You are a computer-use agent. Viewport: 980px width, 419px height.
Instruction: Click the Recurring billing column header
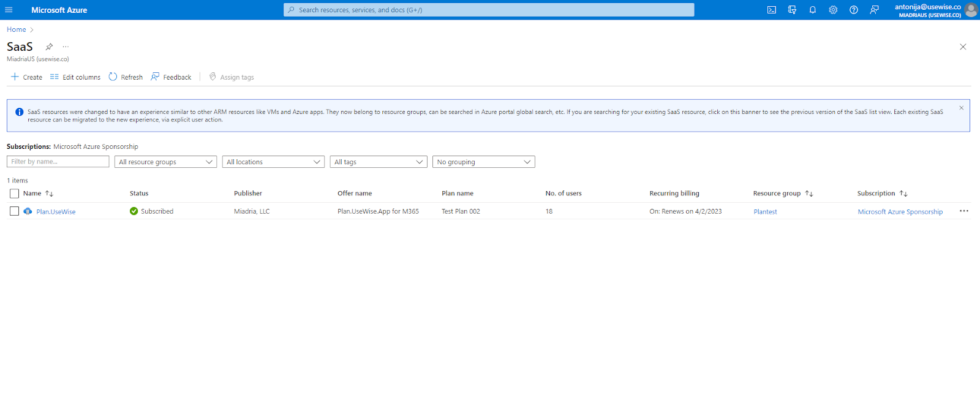674,194
